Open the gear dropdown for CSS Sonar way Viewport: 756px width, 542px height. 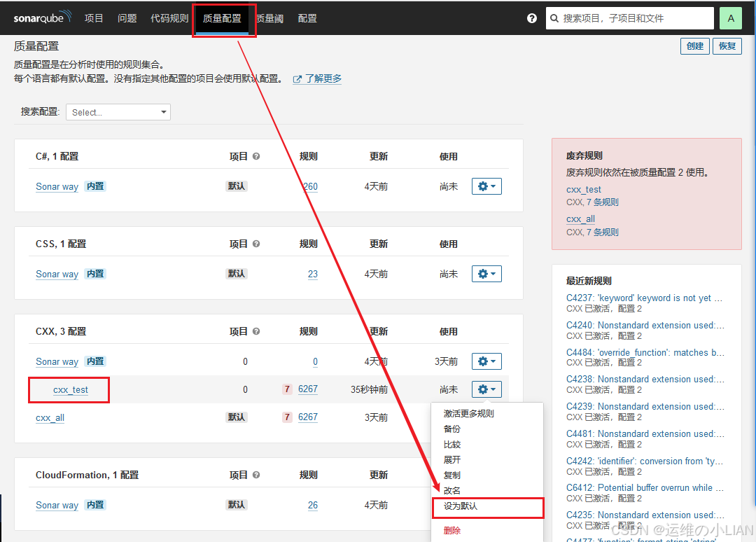click(x=486, y=273)
